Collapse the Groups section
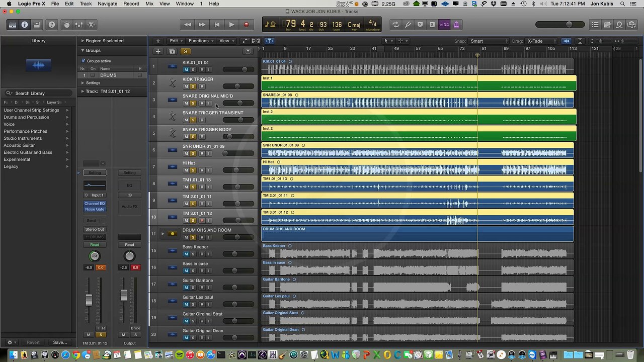 (83, 50)
